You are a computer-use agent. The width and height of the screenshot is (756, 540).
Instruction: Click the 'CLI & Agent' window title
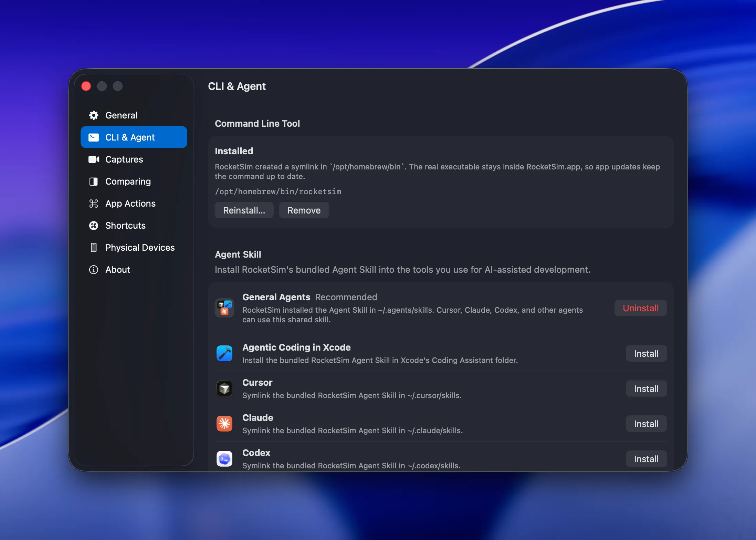[237, 86]
